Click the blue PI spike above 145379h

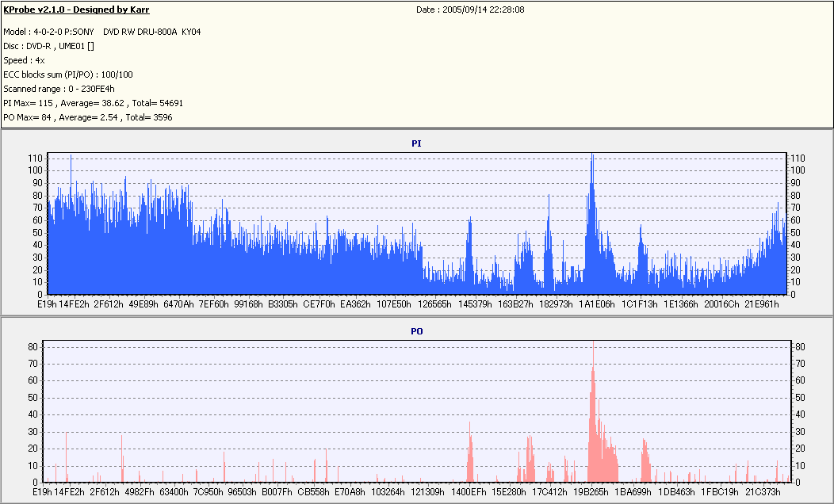pyautogui.click(x=469, y=255)
